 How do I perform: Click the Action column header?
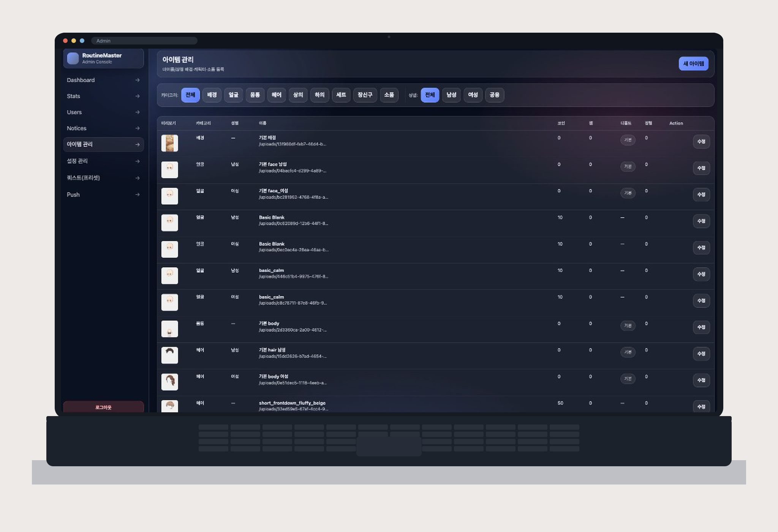point(676,123)
